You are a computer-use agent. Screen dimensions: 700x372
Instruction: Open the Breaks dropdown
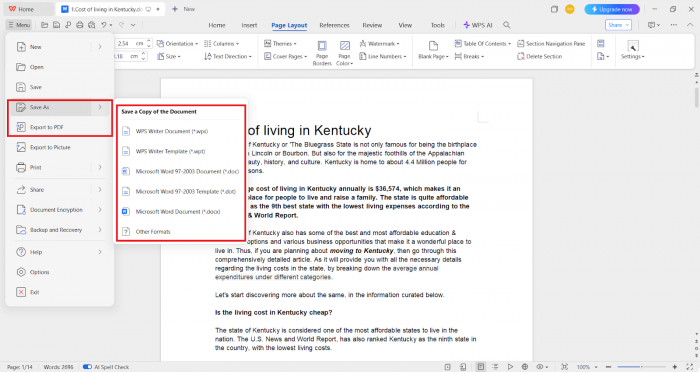469,56
